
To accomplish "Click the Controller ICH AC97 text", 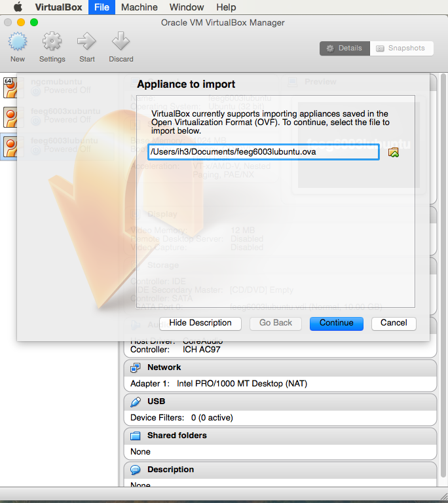I will pyautogui.click(x=176, y=350).
